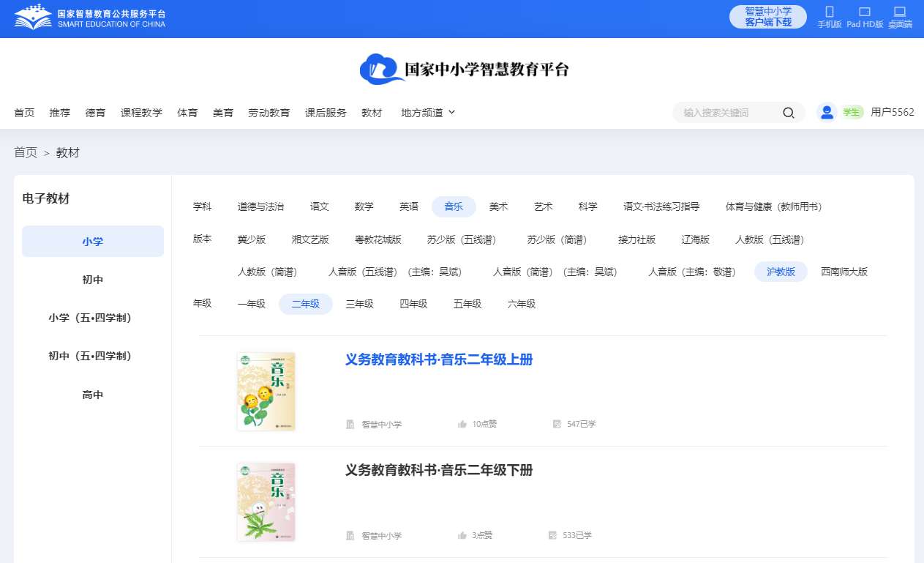Click the 547已学 learners icon
Viewport: 924px width, 563px height.
point(557,424)
